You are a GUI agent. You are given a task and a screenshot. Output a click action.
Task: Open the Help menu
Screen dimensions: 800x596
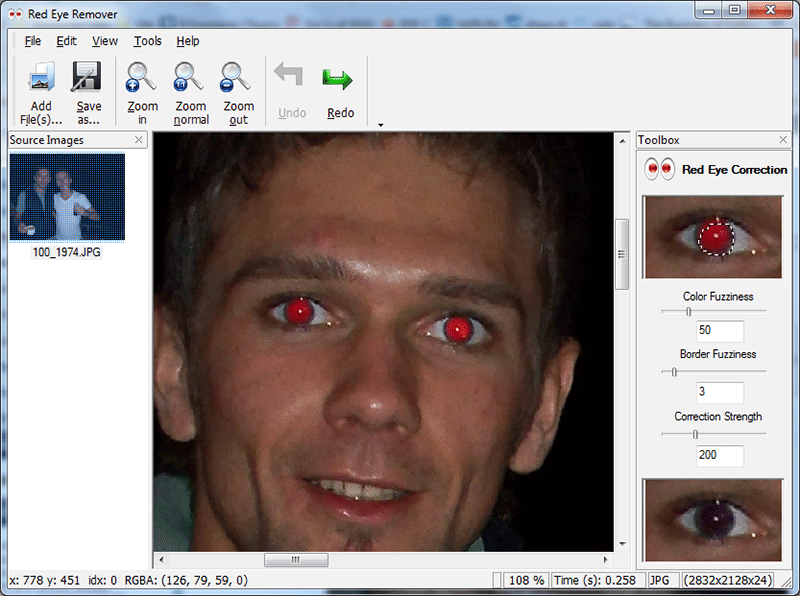pos(188,41)
